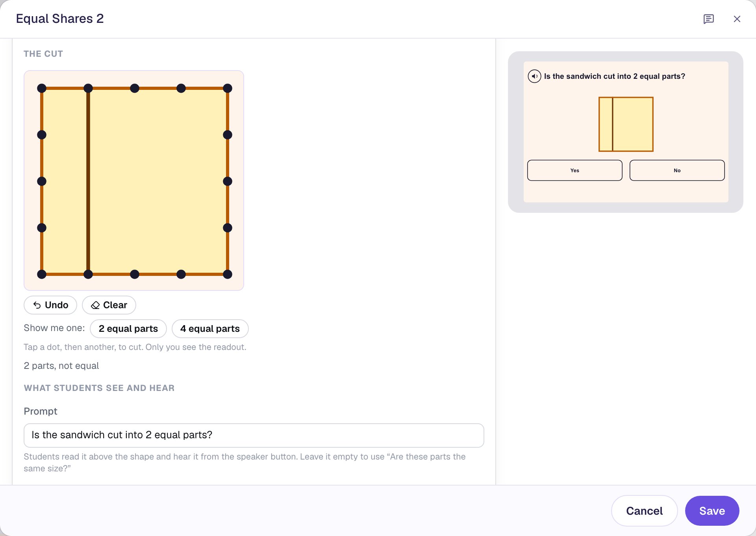The width and height of the screenshot is (756, 536).
Task: Close the Equal Shares 2 dialog
Action: tap(737, 19)
